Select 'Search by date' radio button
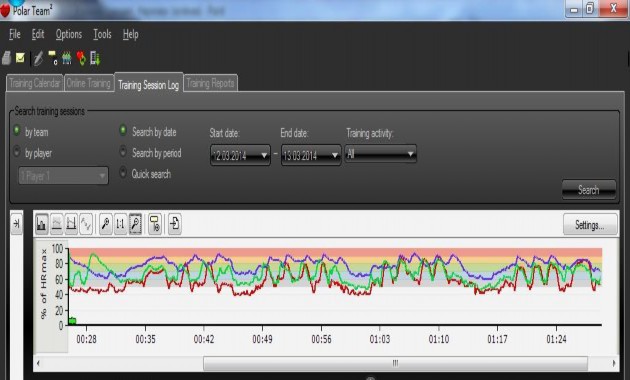The image size is (630, 380). coord(123,130)
